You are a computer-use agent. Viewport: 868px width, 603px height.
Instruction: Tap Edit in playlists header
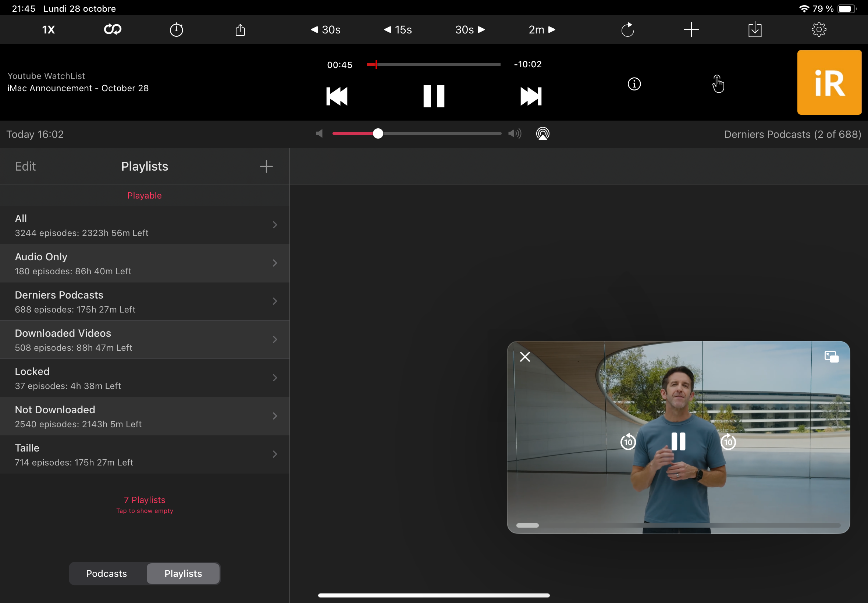point(25,166)
